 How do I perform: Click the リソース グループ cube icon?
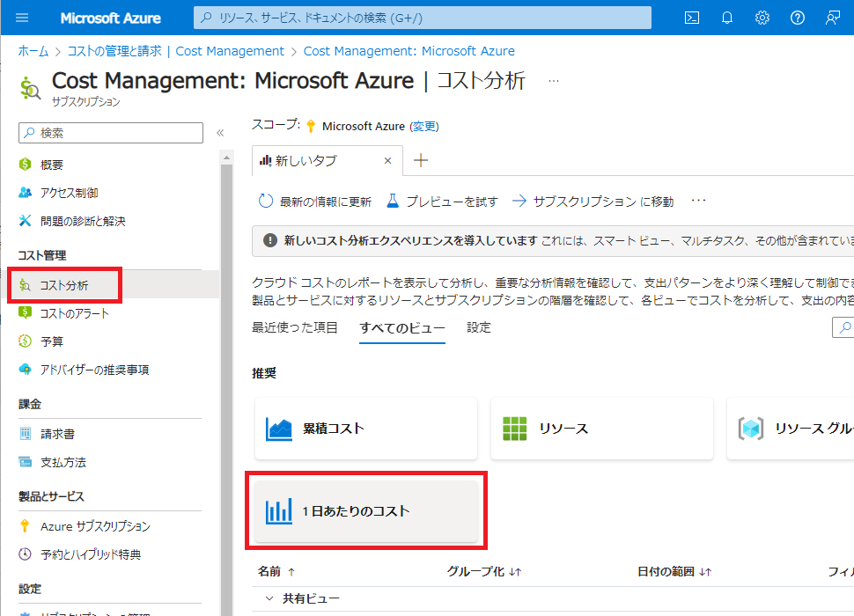click(x=750, y=429)
